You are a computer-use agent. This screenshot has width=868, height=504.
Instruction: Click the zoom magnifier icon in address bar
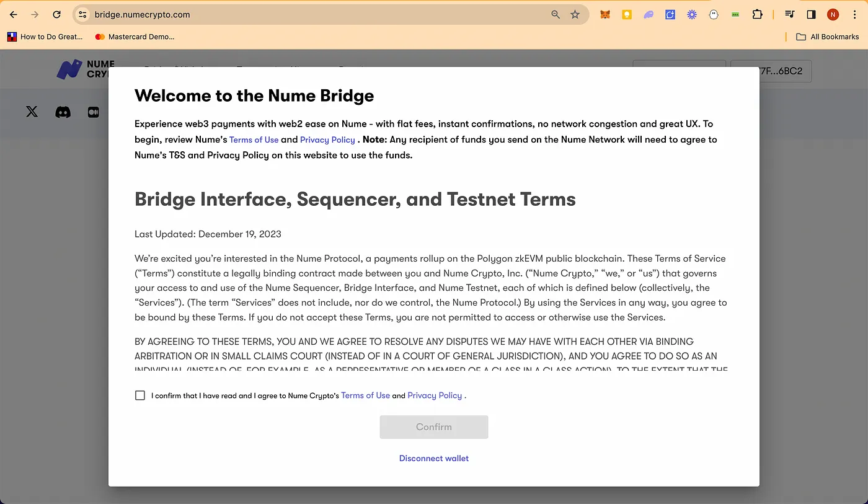556,14
